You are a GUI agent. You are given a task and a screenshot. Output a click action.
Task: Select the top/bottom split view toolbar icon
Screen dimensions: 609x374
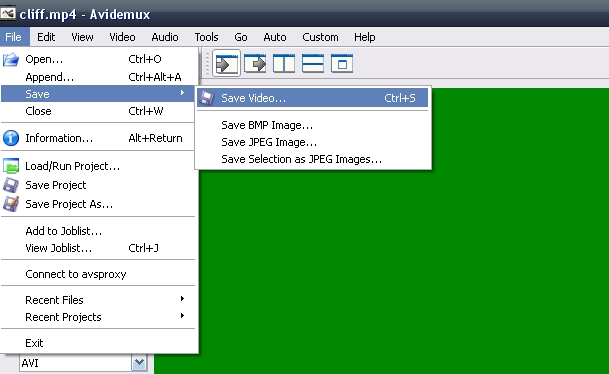click(313, 63)
